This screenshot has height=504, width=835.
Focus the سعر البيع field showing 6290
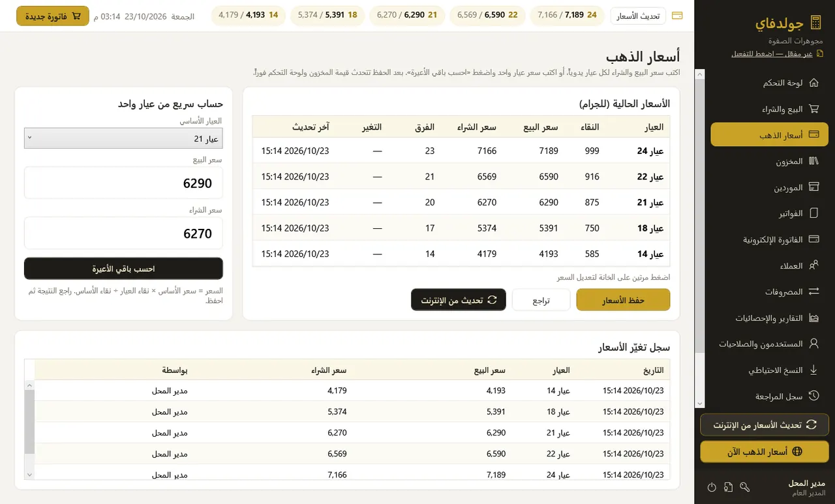pyautogui.click(x=123, y=183)
